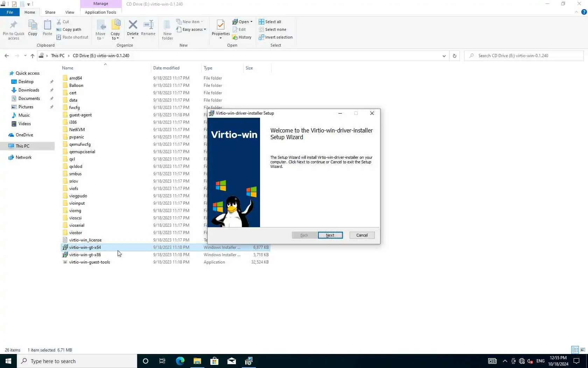Switch to details view in status bar
This screenshot has height=368, width=588.
(x=575, y=350)
